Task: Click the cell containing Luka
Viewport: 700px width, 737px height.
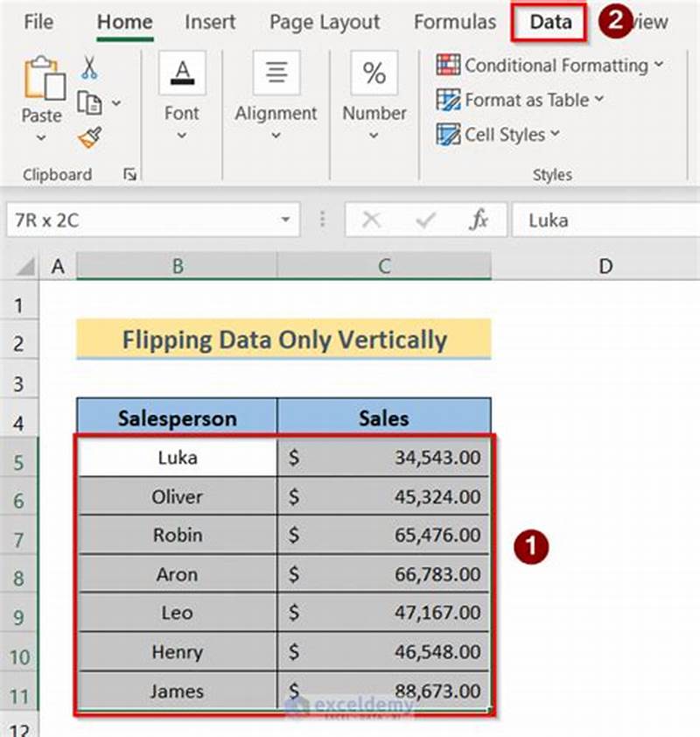Action: tap(177, 457)
